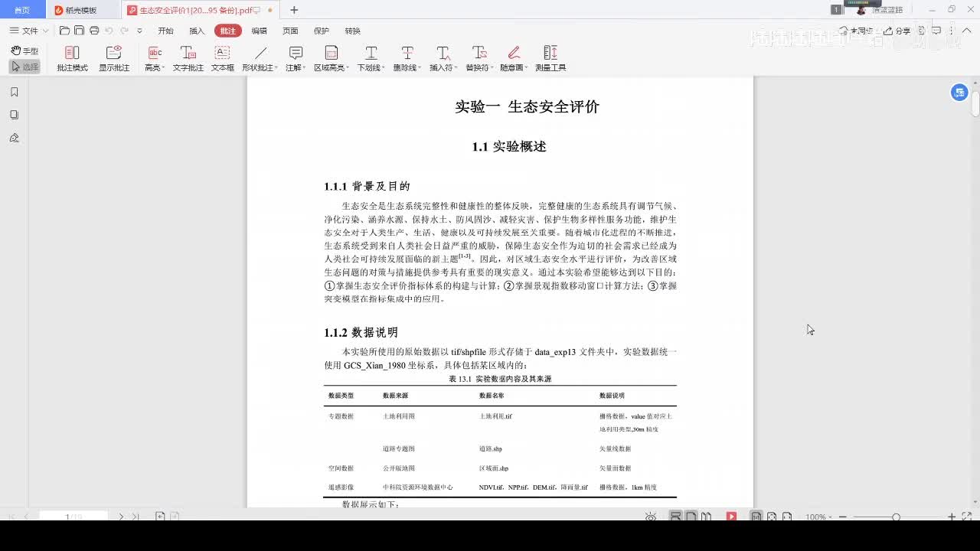980x551 pixels.
Task: Open the Convert (转换) ribbon tab
Action: coord(352,31)
